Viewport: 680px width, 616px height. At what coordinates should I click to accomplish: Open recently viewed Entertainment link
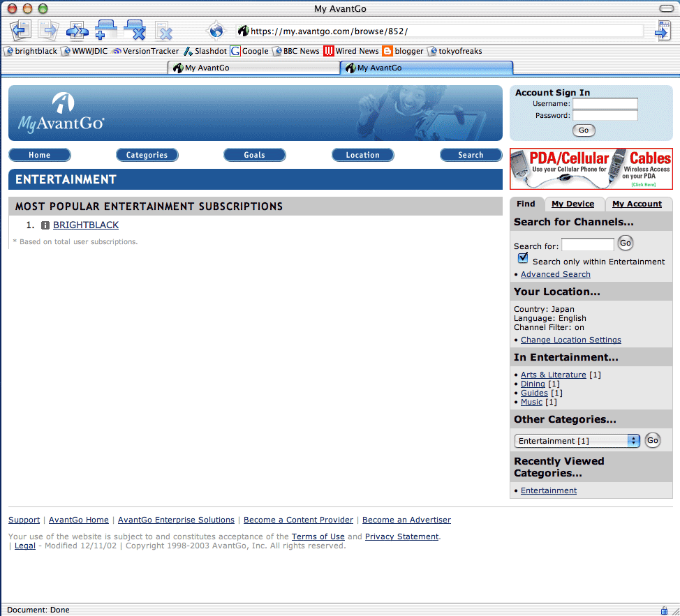tap(549, 490)
